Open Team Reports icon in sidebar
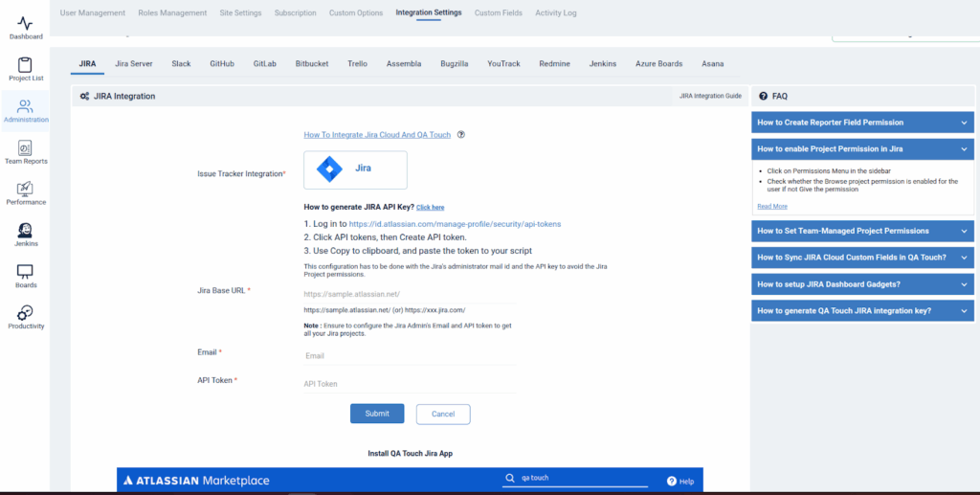 point(25,148)
